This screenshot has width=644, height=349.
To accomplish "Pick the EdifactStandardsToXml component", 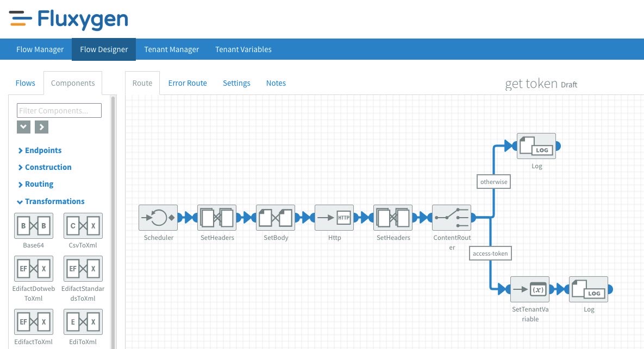I will tap(83, 269).
